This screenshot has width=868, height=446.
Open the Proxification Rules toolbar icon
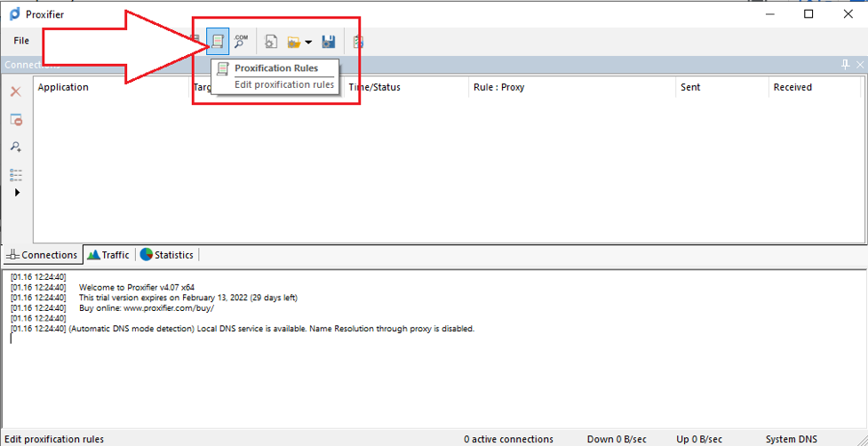click(x=218, y=41)
